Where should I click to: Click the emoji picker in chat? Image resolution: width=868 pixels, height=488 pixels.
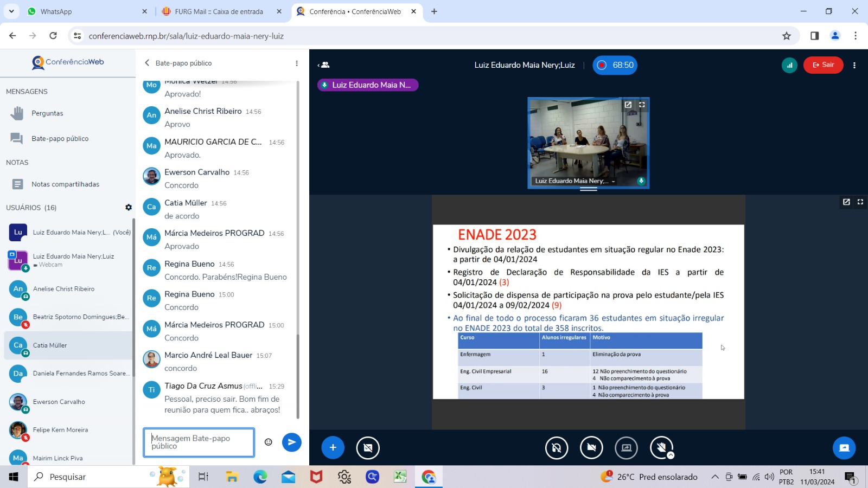tap(268, 442)
